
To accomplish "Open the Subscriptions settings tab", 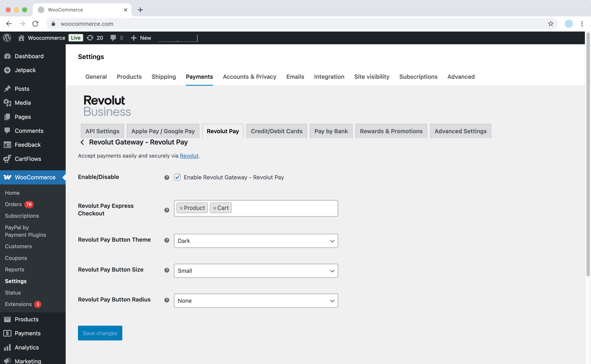I will click(x=418, y=77).
